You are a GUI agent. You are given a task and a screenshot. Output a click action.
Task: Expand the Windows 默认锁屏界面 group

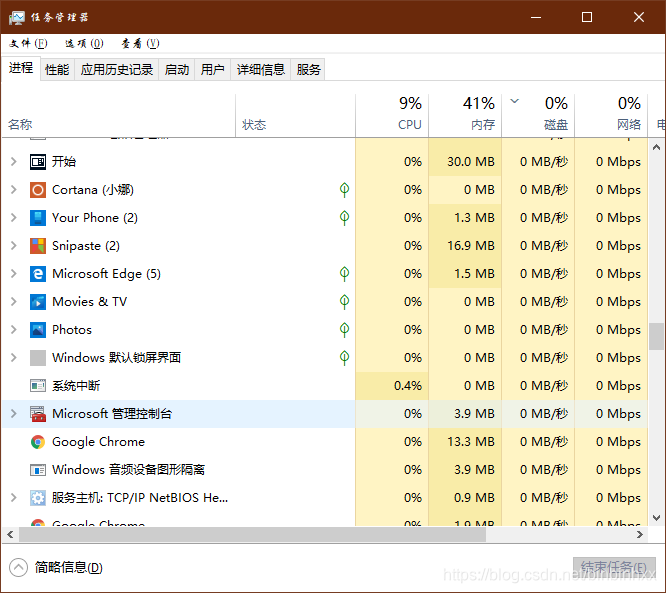click(x=14, y=358)
